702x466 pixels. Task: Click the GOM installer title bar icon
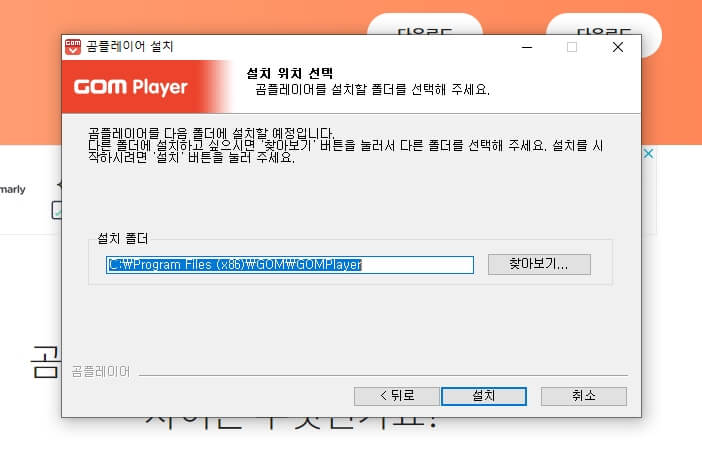click(x=73, y=47)
